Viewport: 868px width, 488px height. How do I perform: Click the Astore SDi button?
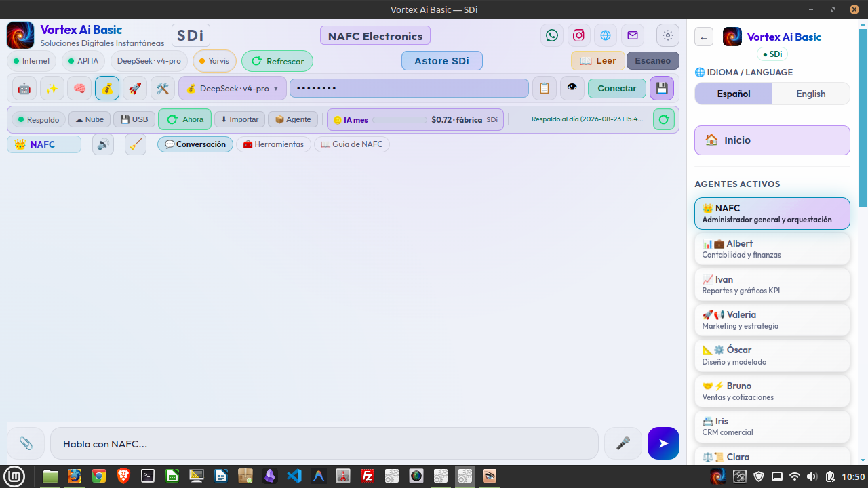[x=441, y=61]
